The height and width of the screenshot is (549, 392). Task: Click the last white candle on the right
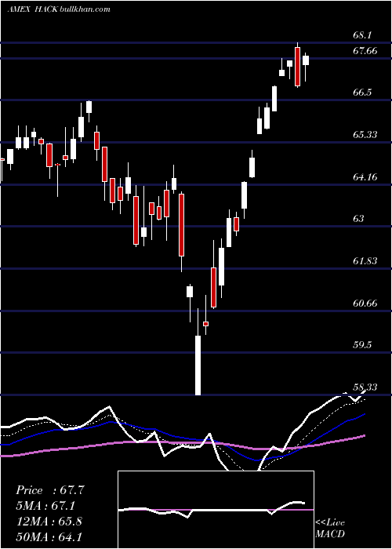(306, 60)
